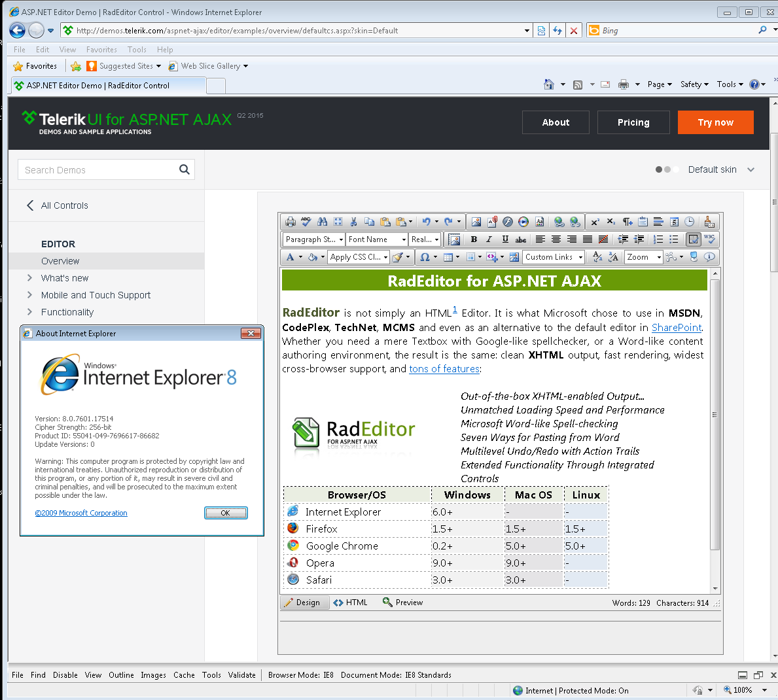Click the Background Color paint bucket

[313, 257]
